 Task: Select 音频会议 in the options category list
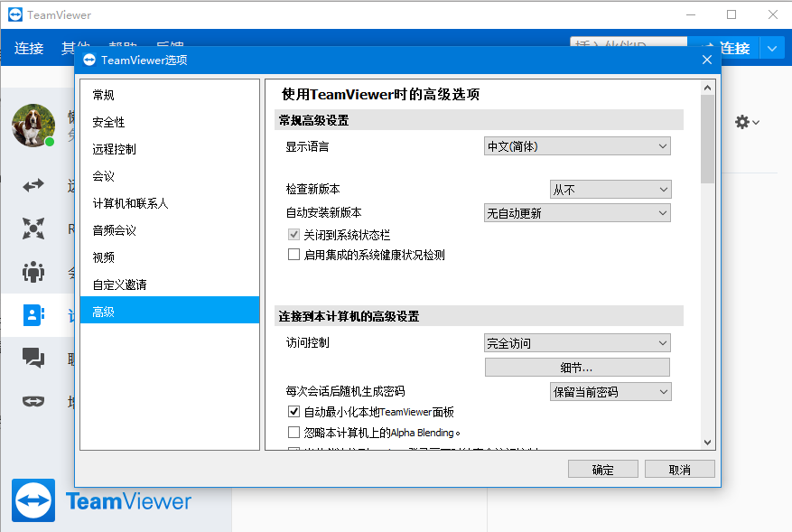click(x=170, y=230)
